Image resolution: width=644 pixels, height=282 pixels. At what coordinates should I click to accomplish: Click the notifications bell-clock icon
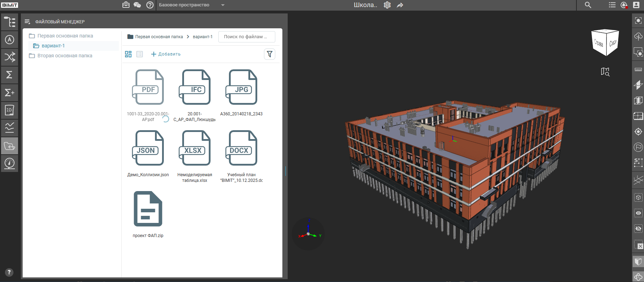pos(624,5)
